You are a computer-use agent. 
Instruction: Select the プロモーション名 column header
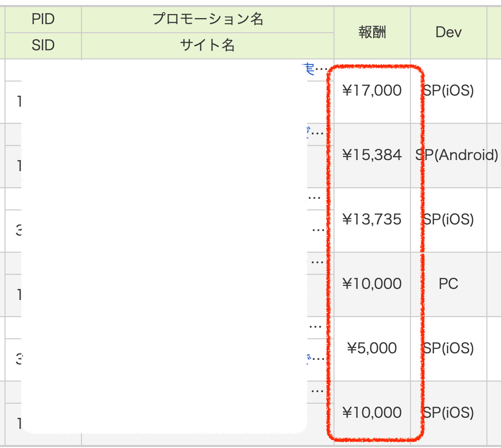click(x=208, y=20)
